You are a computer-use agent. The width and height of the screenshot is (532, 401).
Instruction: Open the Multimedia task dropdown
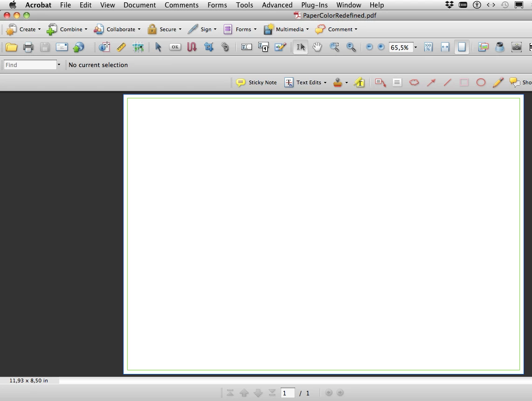click(x=286, y=29)
